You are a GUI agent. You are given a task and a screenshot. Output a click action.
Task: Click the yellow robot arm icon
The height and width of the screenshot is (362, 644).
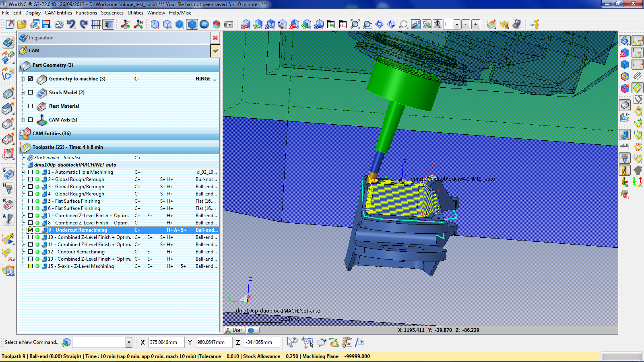(x=535, y=25)
